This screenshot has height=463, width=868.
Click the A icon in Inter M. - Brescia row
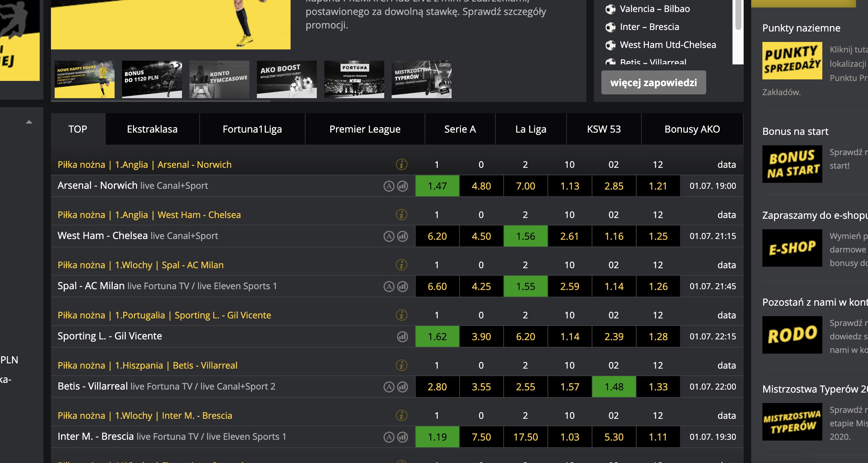(389, 437)
